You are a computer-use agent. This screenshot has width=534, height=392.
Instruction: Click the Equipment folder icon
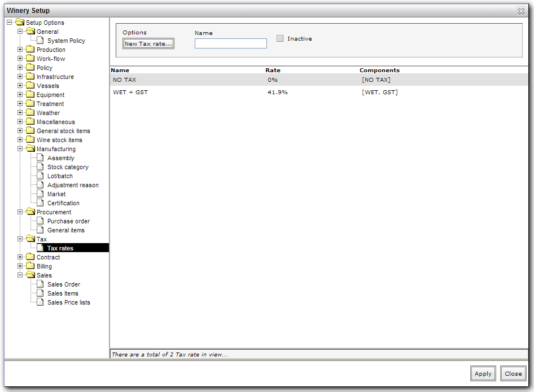click(x=30, y=95)
